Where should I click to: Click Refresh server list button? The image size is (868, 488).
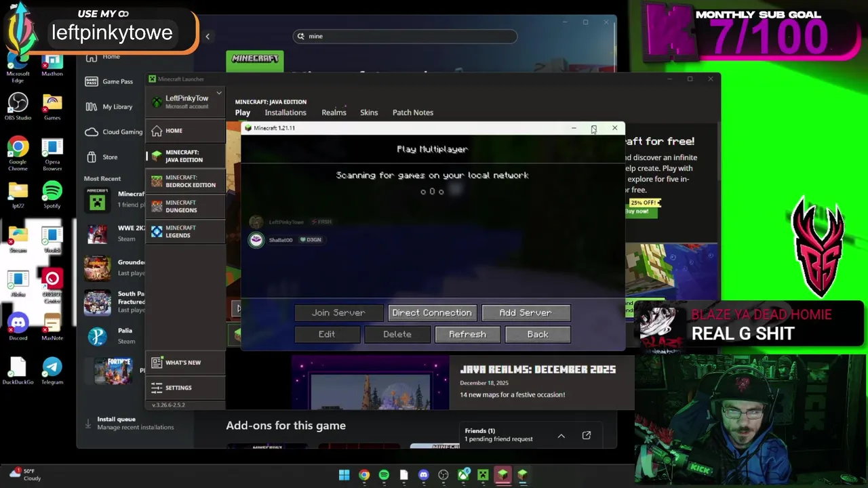pos(467,334)
